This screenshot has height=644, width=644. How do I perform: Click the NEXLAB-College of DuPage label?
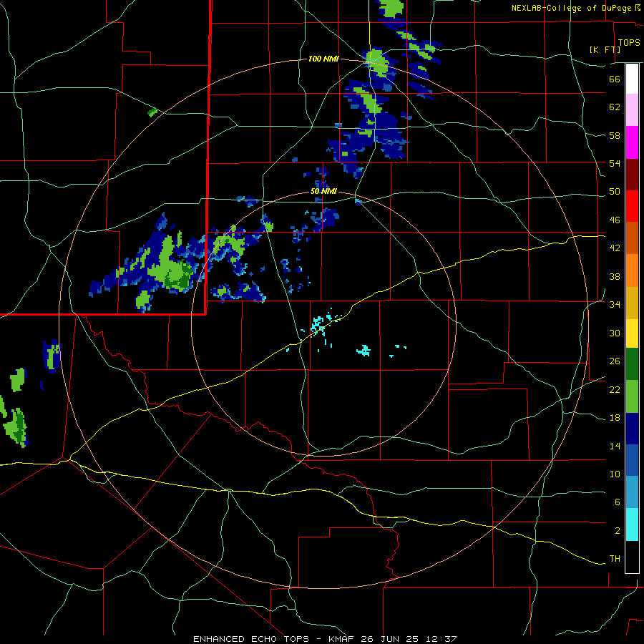571,8
